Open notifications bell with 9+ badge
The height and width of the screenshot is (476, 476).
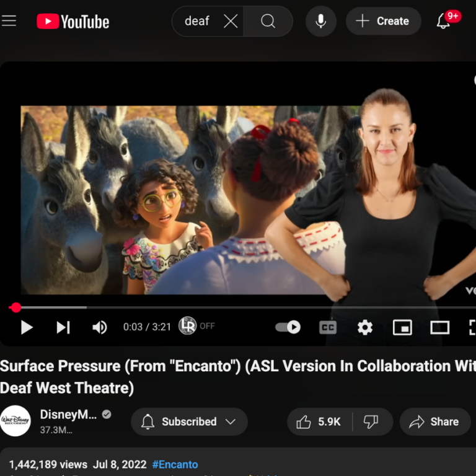point(447,20)
